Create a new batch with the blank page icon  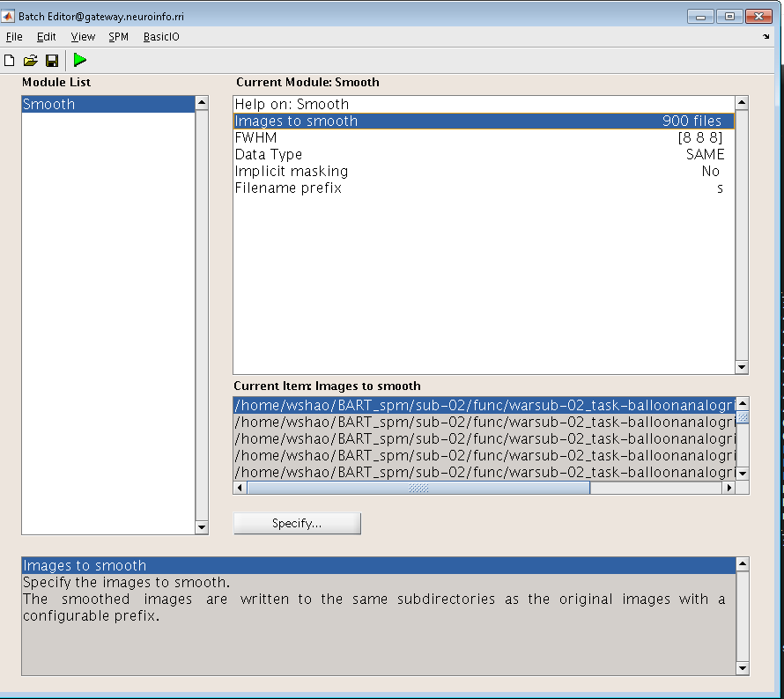click(x=9, y=61)
